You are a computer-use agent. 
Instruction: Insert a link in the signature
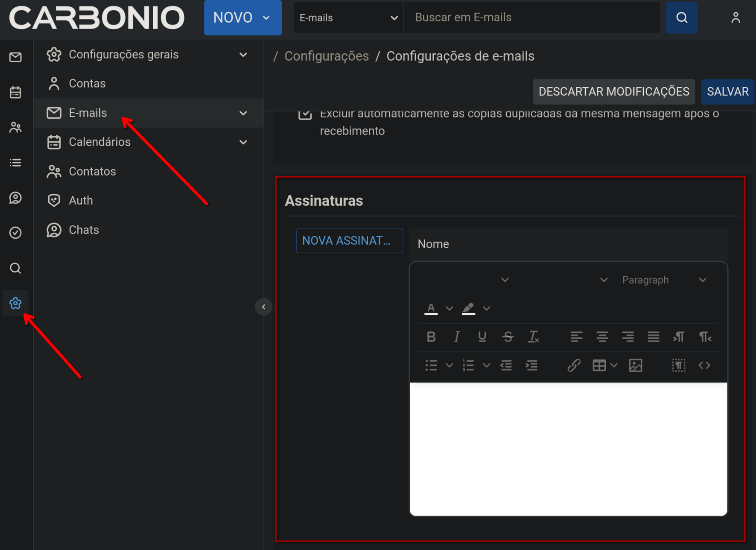point(574,366)
